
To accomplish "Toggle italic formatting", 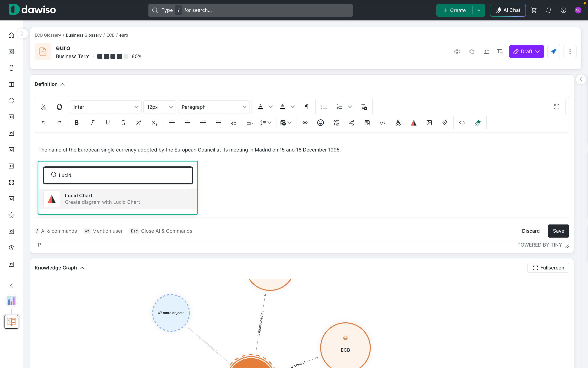I will click(92, 123).
